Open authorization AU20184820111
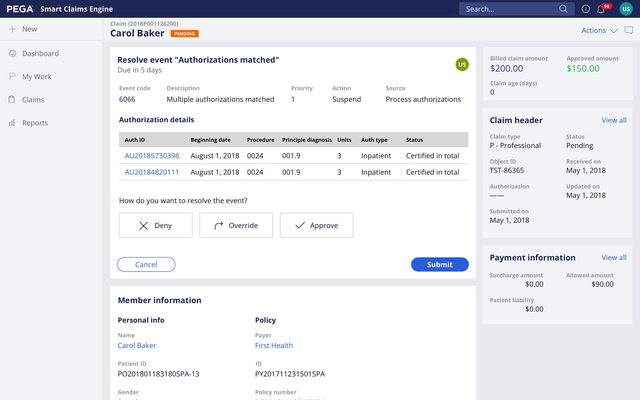This screenshot has height=400, width=640. (x=152, y=172)
